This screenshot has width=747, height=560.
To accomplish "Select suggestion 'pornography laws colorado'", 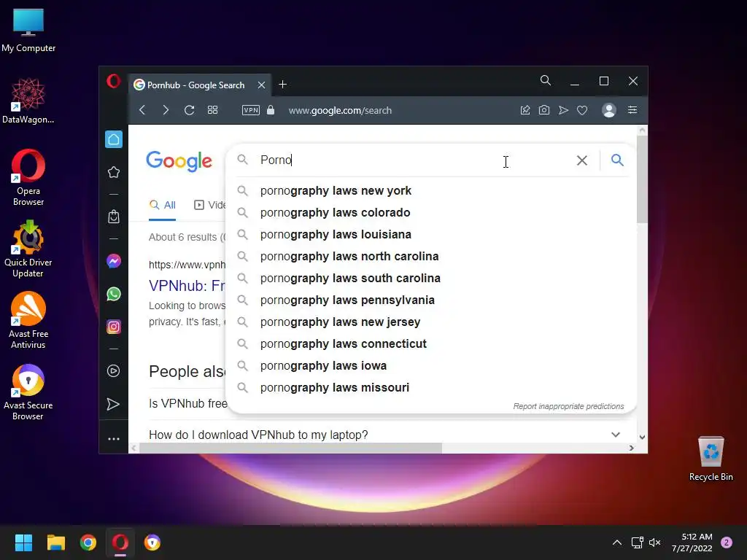I will (x=431, y=213).
